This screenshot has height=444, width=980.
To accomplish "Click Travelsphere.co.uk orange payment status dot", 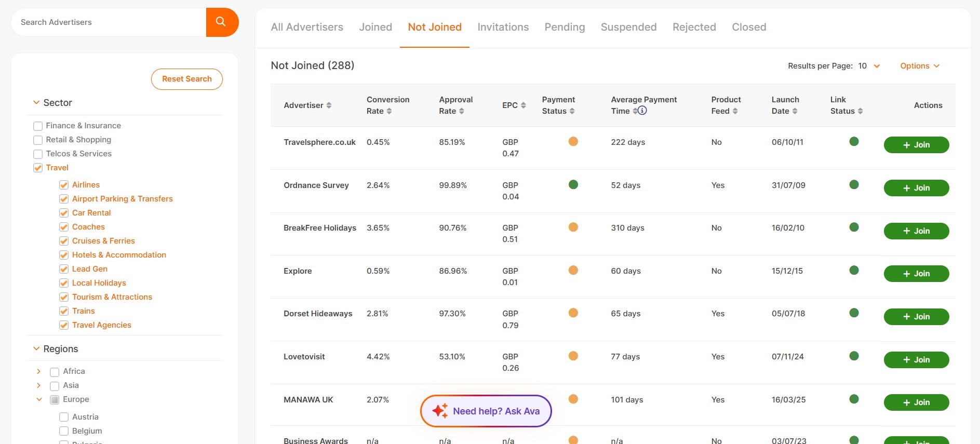I will tap(573, 141).
